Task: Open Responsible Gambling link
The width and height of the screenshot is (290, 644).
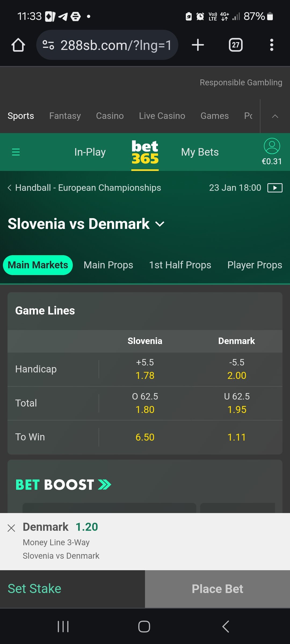Action: [x=241, y=82]
